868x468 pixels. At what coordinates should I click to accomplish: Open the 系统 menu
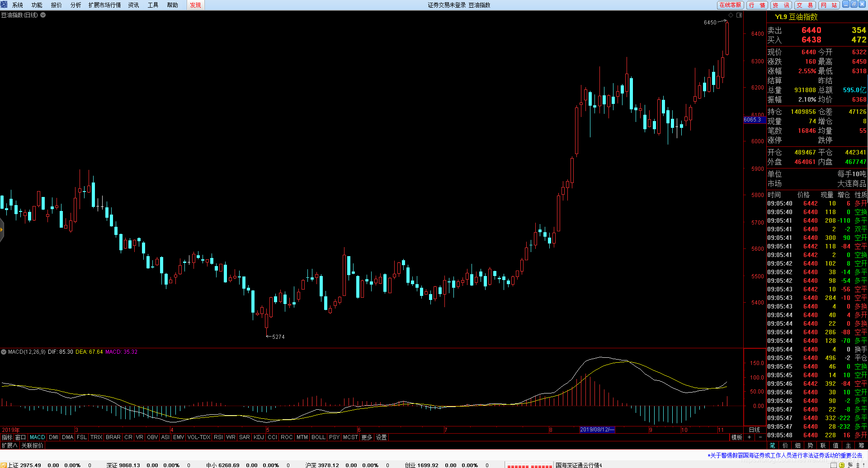(18, 5)
